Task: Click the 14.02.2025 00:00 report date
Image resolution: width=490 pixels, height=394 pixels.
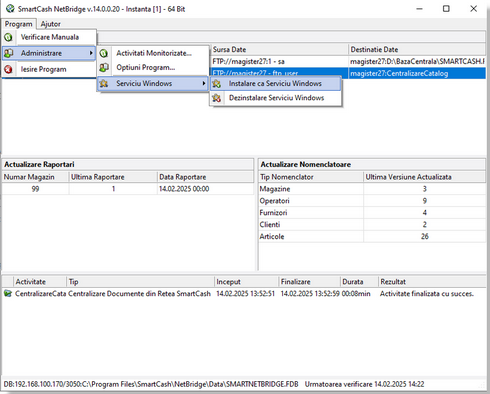Action: [184, 189]
